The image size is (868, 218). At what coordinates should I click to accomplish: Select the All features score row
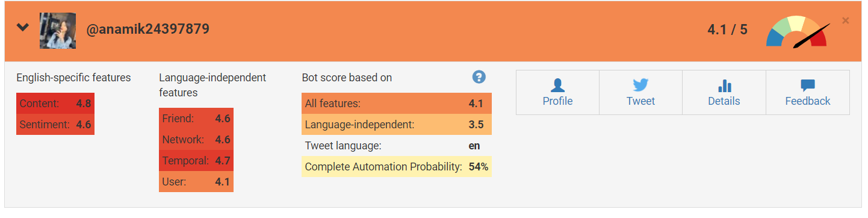[397, 104]
